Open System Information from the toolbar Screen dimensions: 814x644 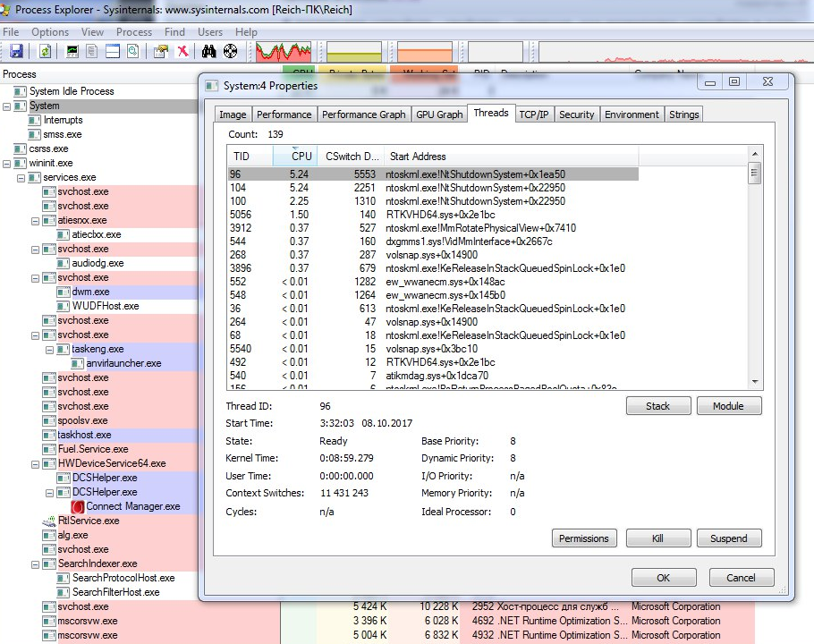tap(72, 52)
